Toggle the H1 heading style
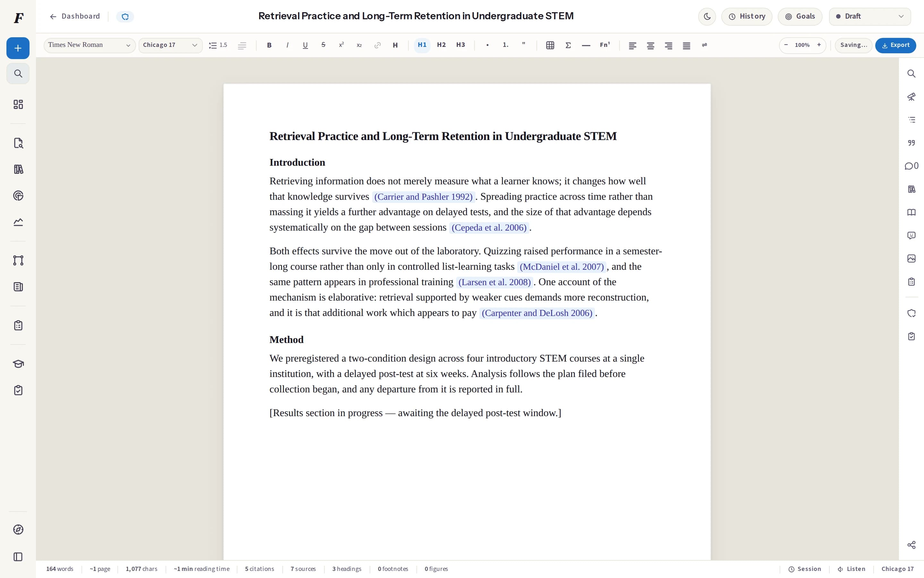This screenshot has width=924, height=578. click(x=422, y=45)
